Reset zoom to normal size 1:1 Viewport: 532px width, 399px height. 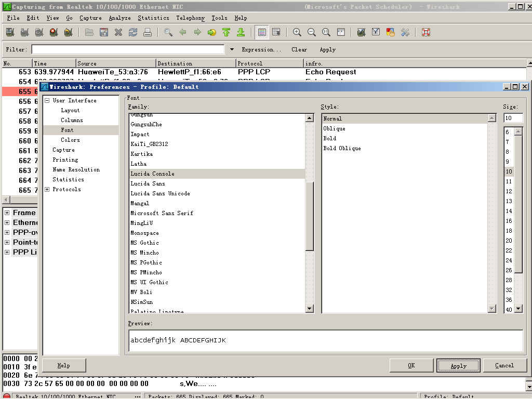pyautogui.click(x=326, y=32)
